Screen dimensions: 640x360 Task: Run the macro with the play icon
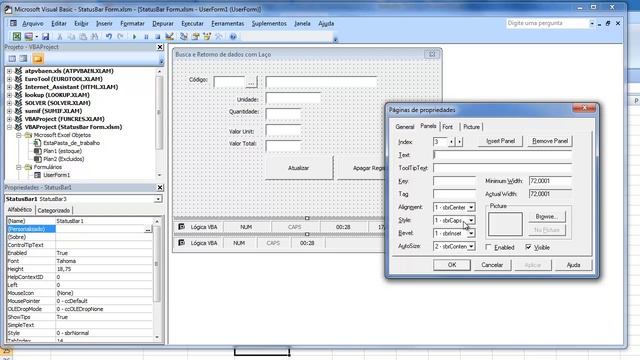pyautogui.click(x=134, y=37)
